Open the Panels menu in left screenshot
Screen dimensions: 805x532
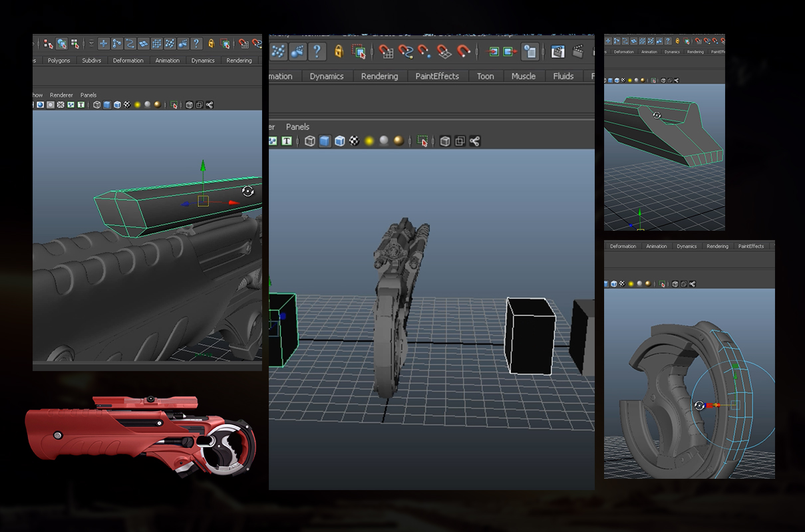[88, 95]
